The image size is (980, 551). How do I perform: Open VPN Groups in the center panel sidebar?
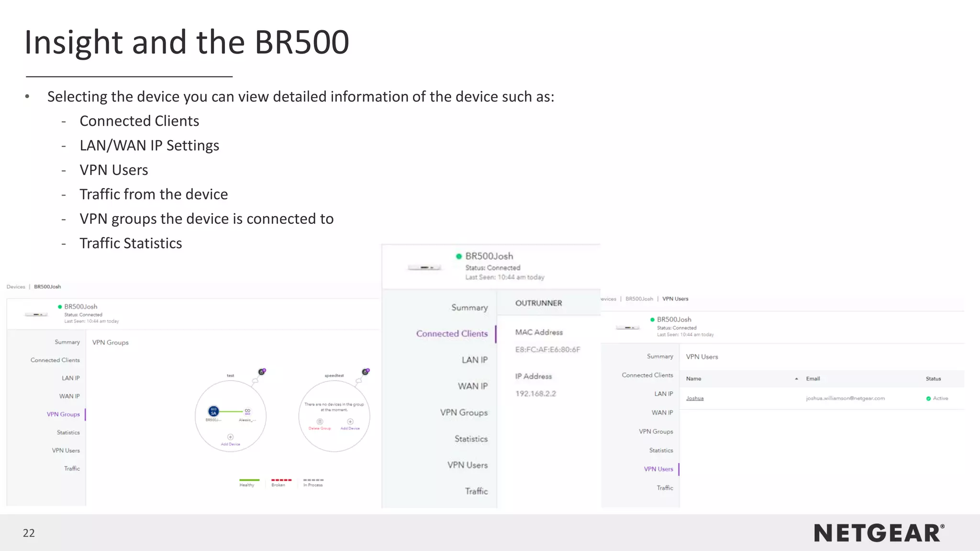[464, 413]
